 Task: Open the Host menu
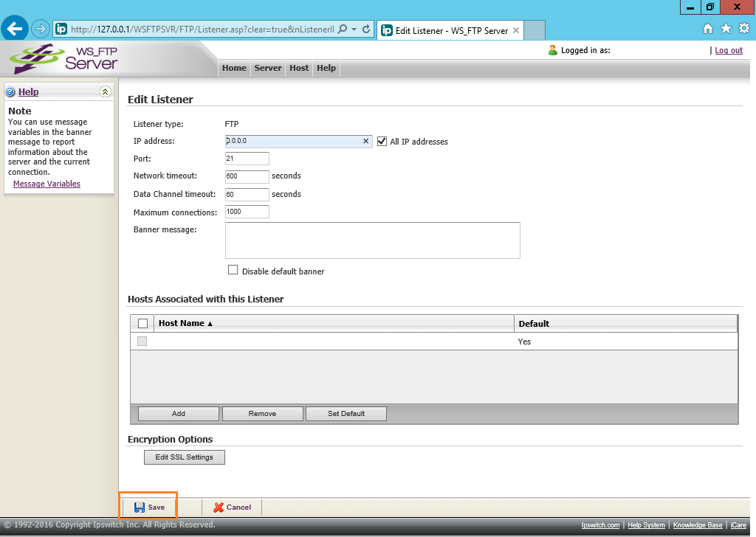299,68
